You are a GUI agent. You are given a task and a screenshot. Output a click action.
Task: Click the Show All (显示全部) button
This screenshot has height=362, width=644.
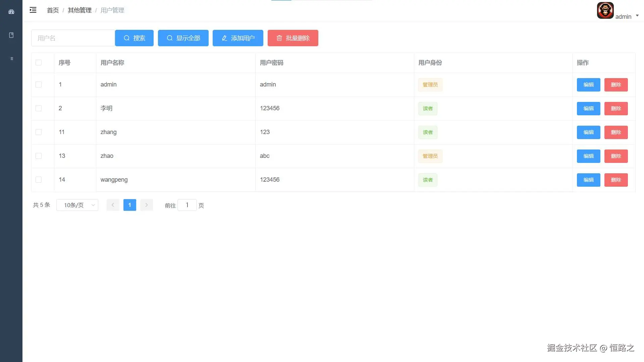coord(183,38)
